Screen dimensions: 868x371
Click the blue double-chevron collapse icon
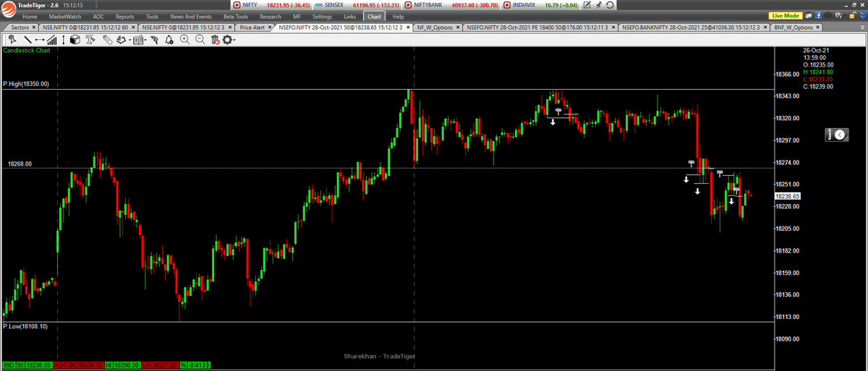click(862, 15)
